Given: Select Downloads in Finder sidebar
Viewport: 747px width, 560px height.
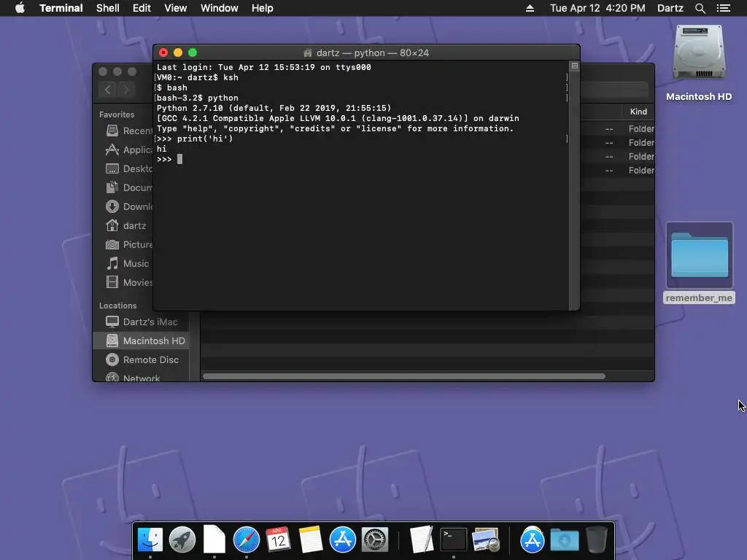Looking at the screenshot, I should [x=128, y=206].
